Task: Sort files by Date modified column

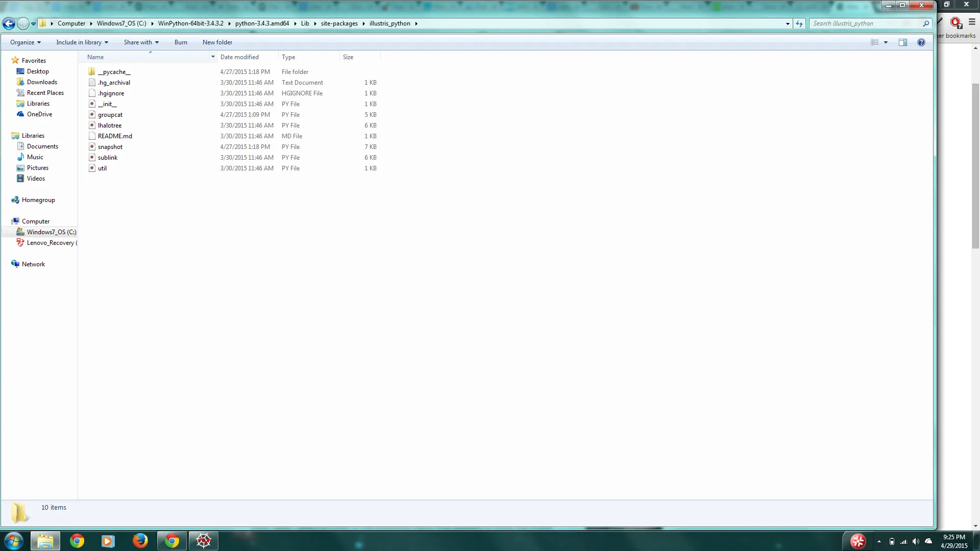Action: [239, 57]
